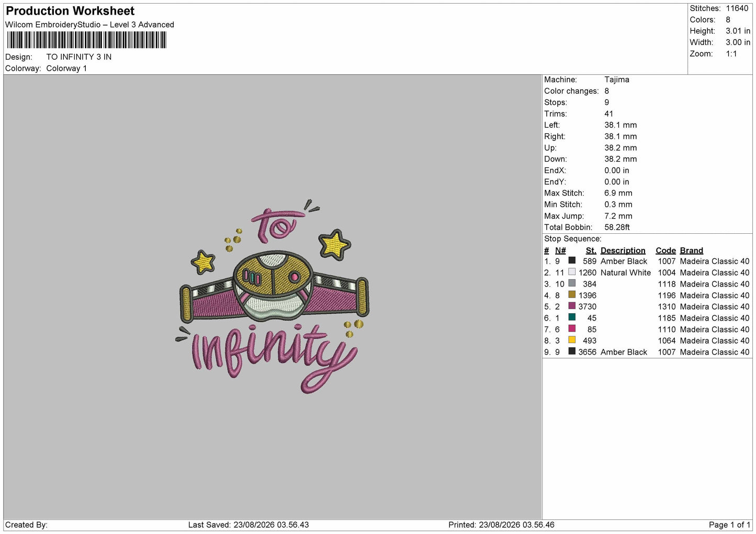The width and height of the screenshot is (756, 534).
Task: Click the Stops value '9'
Action: click(x=607, y=103)
